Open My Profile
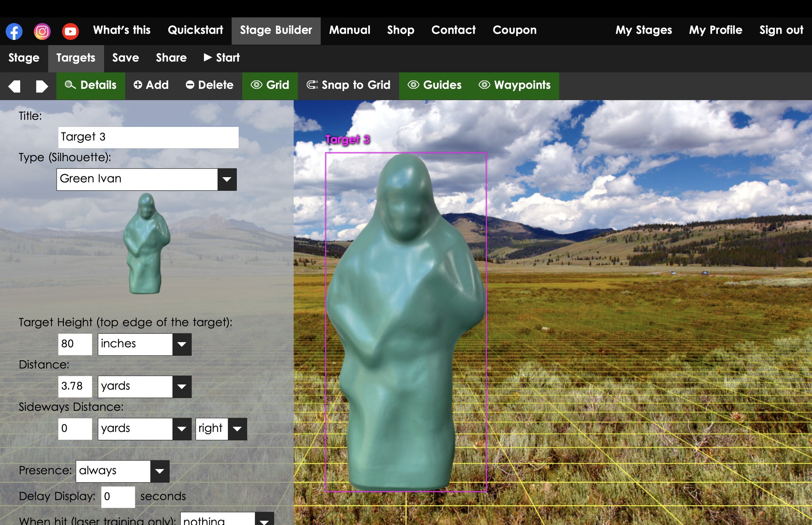 [x=715, y=31]
